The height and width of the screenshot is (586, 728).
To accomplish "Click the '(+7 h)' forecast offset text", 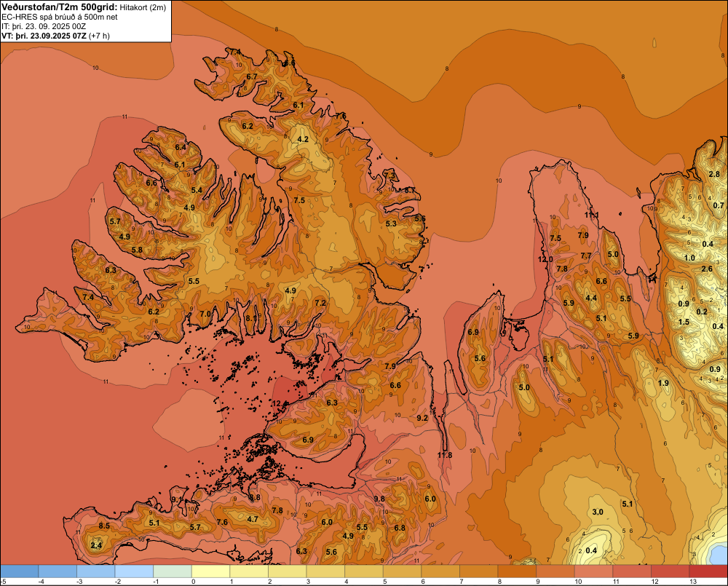I will (99, 36).
